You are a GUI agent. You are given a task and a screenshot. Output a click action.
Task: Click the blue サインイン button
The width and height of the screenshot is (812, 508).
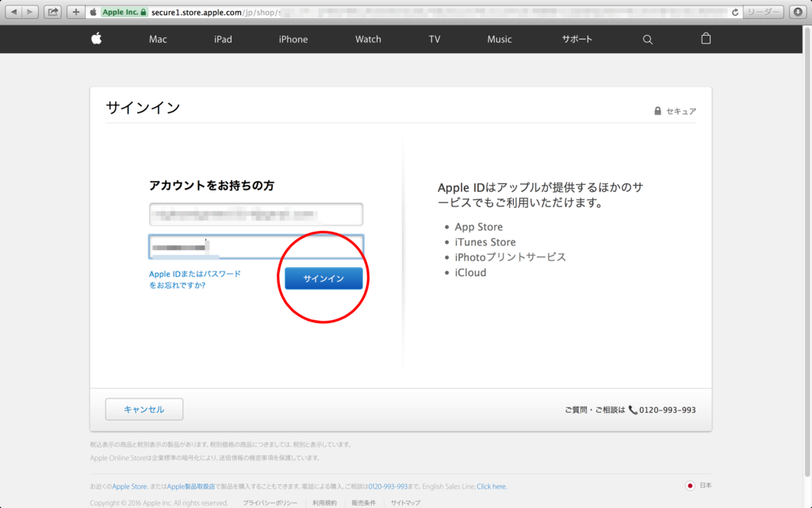click(x=324, y=279)
